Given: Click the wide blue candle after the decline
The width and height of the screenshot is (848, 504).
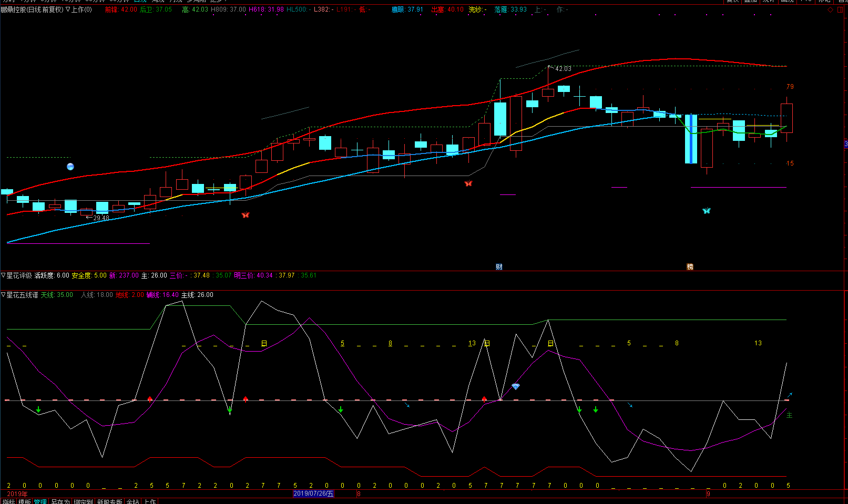Looking at the screenshot, I should click(691, 139).
